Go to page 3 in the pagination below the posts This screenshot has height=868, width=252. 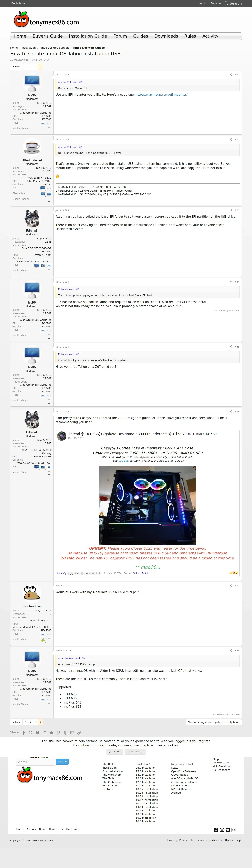pos(36,722)
